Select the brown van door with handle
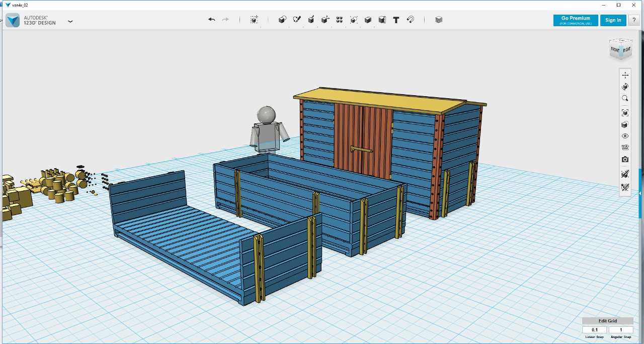 363,141
